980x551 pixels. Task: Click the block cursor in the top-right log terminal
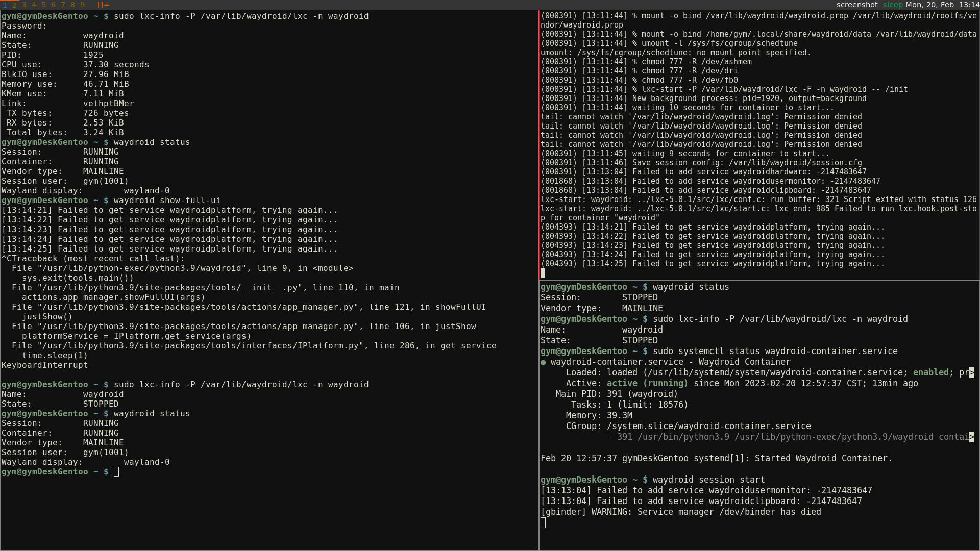[543, 273]
